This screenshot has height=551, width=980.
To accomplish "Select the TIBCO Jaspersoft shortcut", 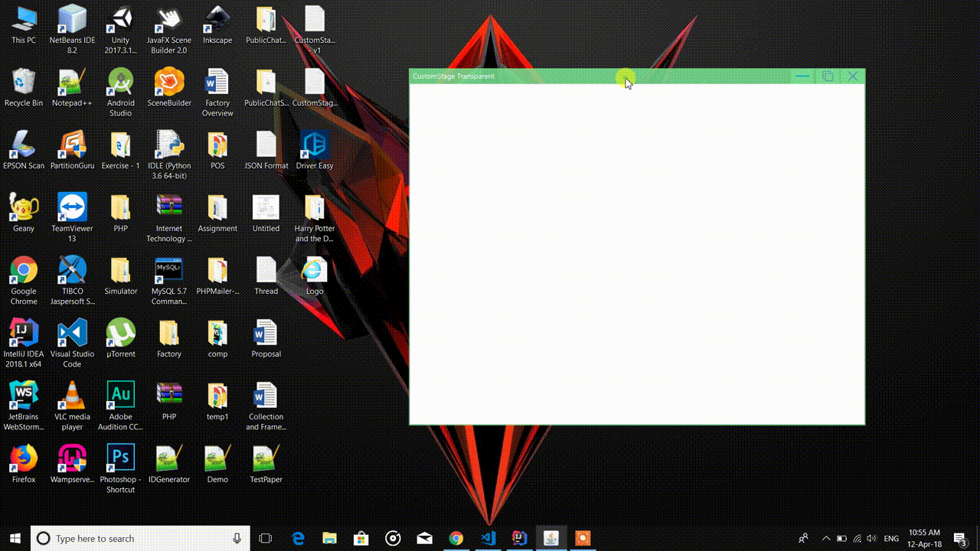I will (72, 280).
